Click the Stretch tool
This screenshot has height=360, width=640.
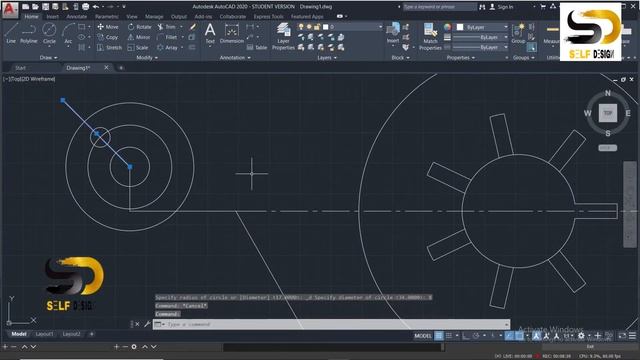click(x=109, y=47)
